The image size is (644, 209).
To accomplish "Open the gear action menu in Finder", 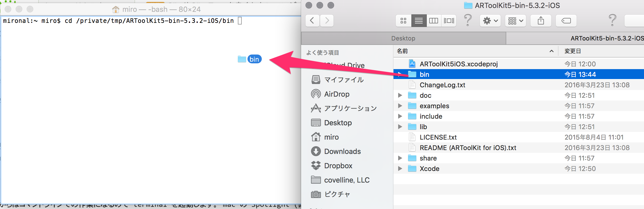I will point(490,21).
